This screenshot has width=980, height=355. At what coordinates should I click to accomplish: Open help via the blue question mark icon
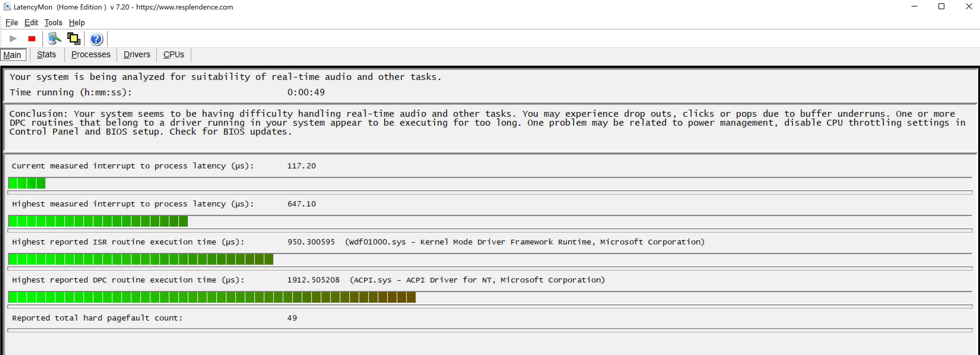pos(96,39)
